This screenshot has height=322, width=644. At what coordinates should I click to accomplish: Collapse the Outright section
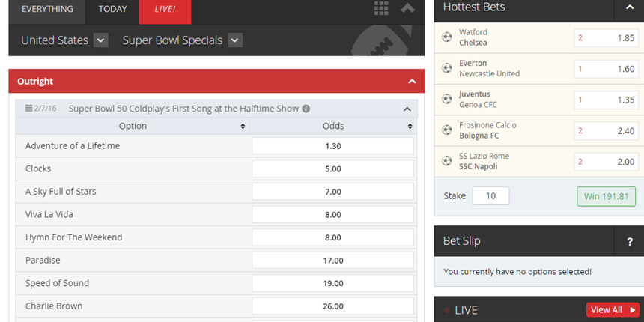(412, 82)
